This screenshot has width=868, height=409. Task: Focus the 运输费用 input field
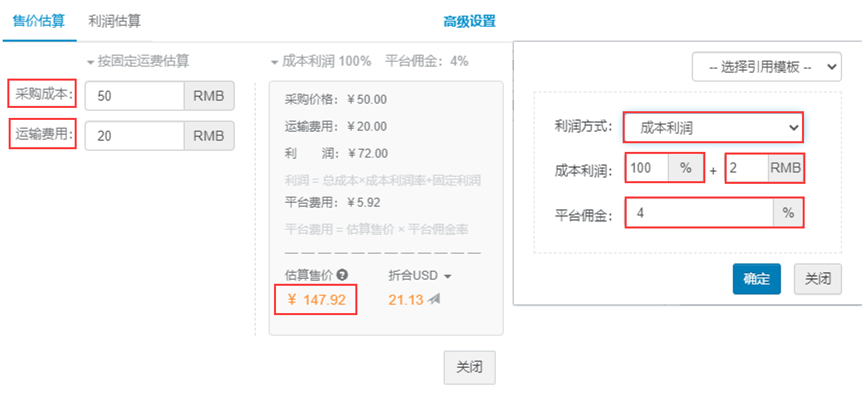pos(135,136)
